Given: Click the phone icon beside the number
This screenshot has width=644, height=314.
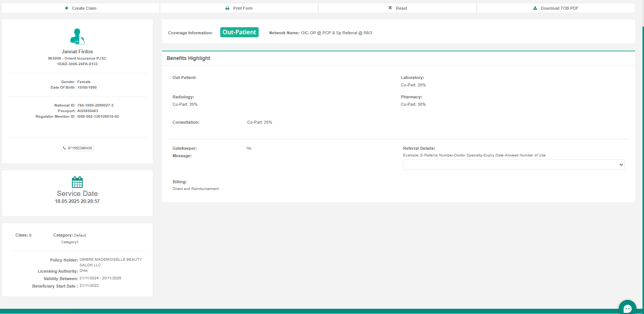Looking at the screenshot, I should tap(64, 148).
